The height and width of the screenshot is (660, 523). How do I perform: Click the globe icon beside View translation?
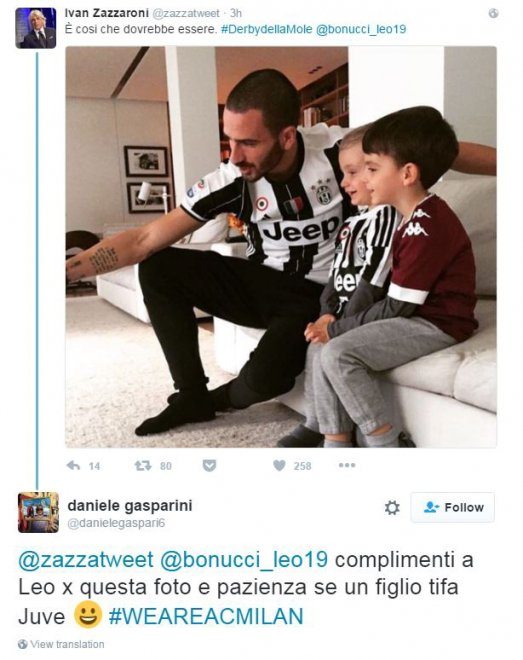tap(23, 644)
